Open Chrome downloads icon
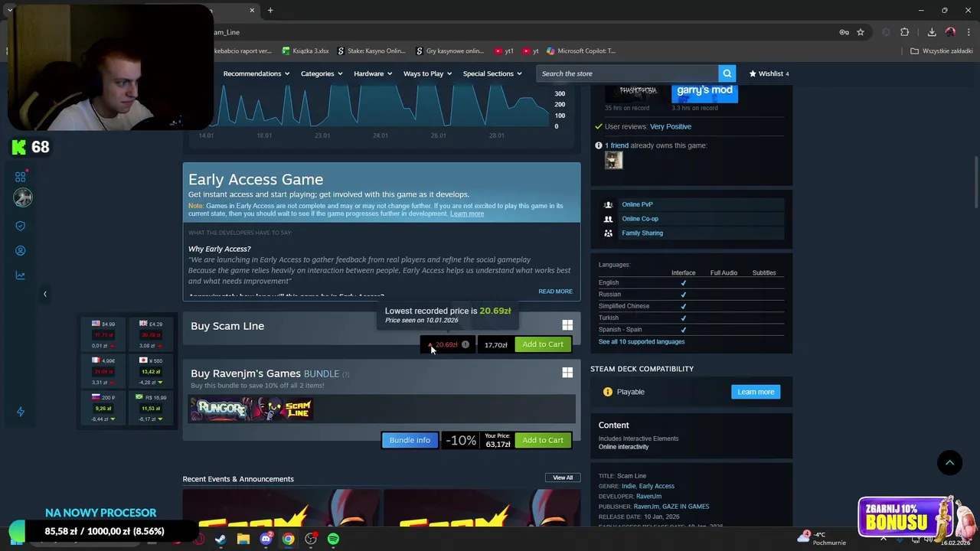 pyautogui.click(x=932, y=32)
